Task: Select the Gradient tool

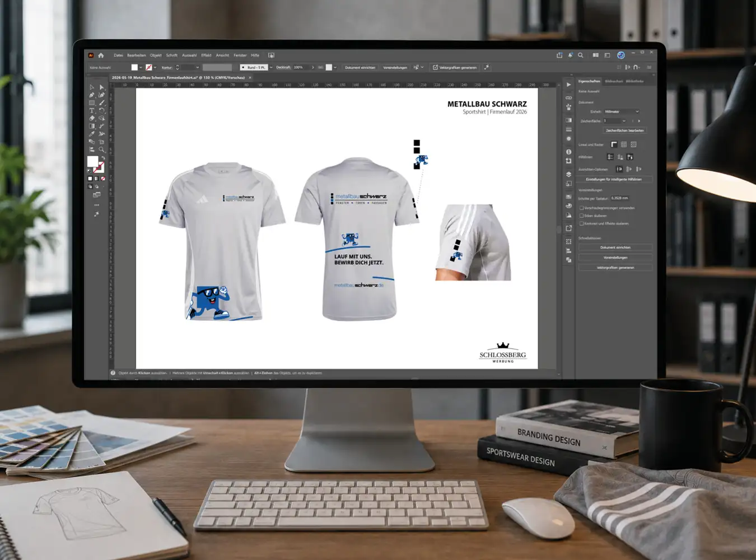Action: (x=91, y=126)
